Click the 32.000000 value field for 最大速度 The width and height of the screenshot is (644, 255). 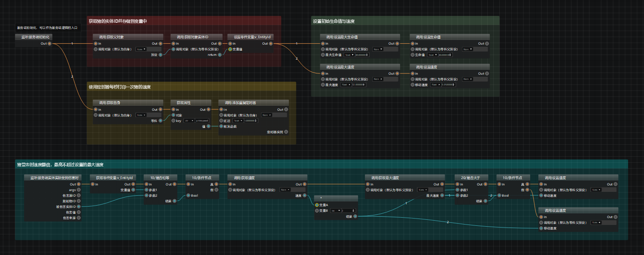click(x=358, y=85)
